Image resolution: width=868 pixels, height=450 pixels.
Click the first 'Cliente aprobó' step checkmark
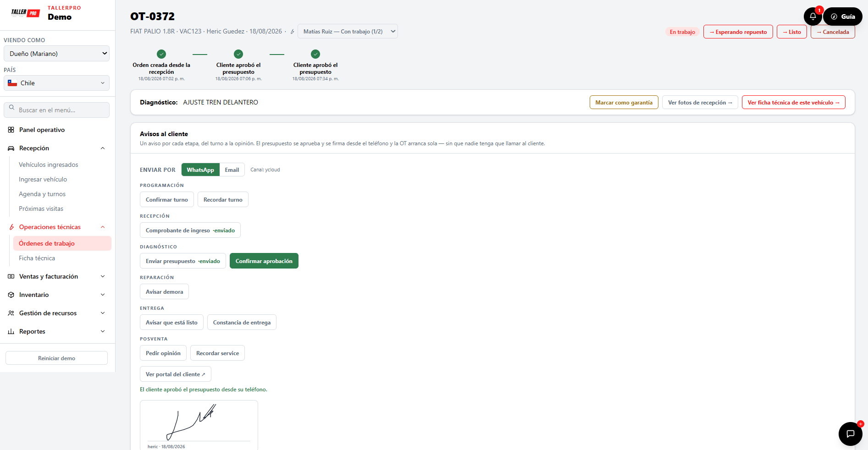(238, 54)
